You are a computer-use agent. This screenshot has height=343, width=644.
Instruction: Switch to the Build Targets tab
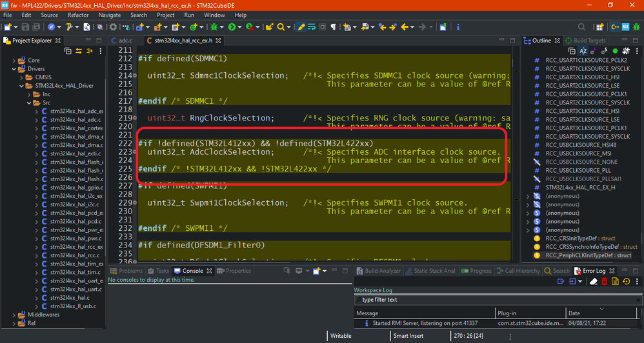[585, 41]
